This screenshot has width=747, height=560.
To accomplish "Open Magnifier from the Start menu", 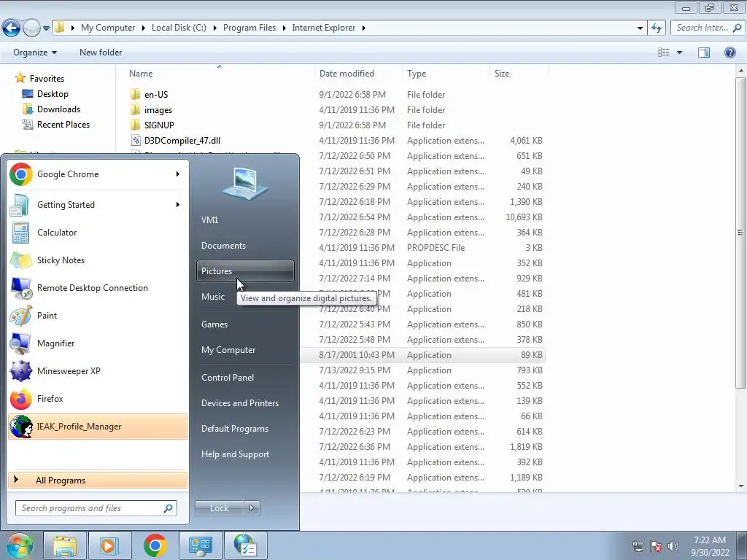I will pyautogui.click(x=98, y=343).
